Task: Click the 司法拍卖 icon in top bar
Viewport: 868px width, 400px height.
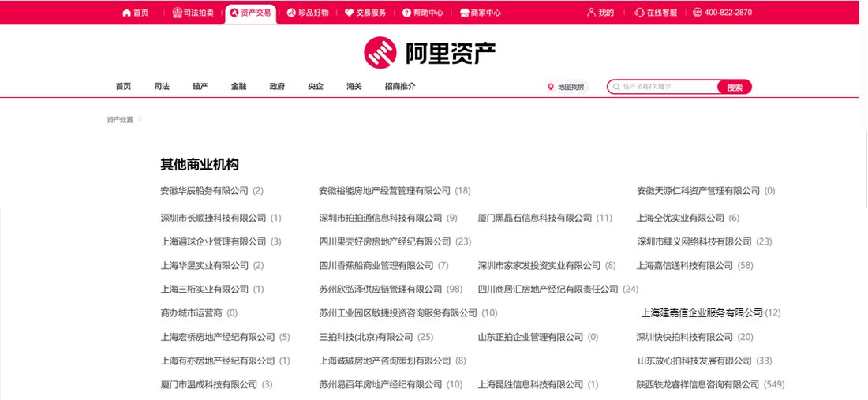Action: click(x=177, y=13)
